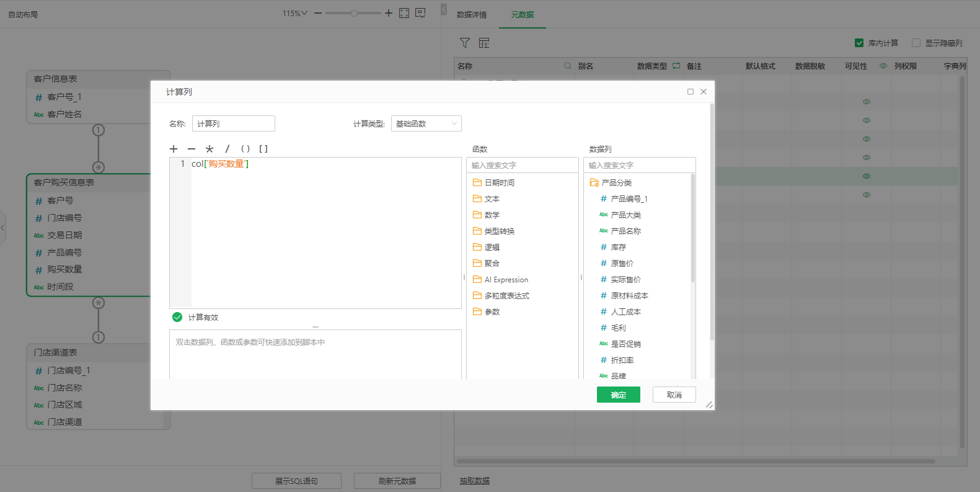The image size is (980, 492).
Task: Click the 数据类型 column switch icon
Action: [676, 66]
